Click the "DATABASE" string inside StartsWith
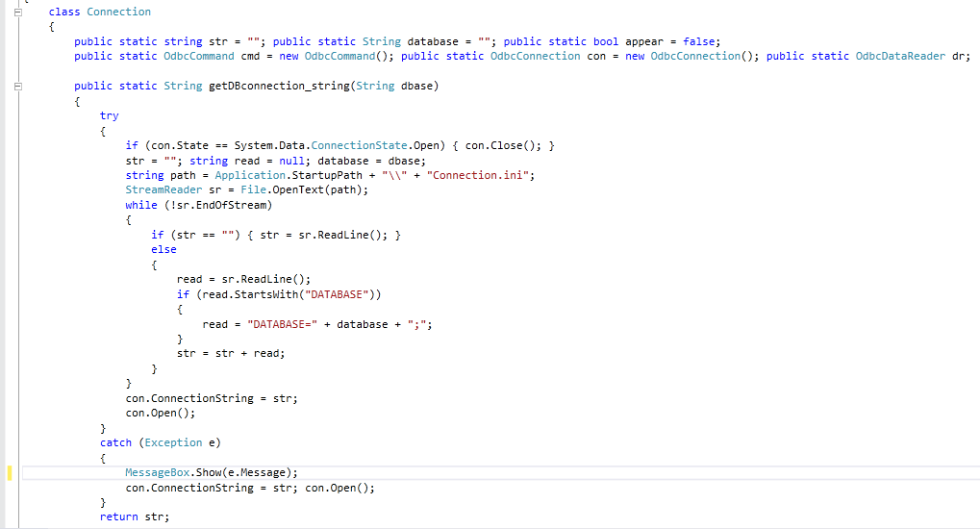The width and height of the screenshot is (980, 529). (x=337, y=294)
